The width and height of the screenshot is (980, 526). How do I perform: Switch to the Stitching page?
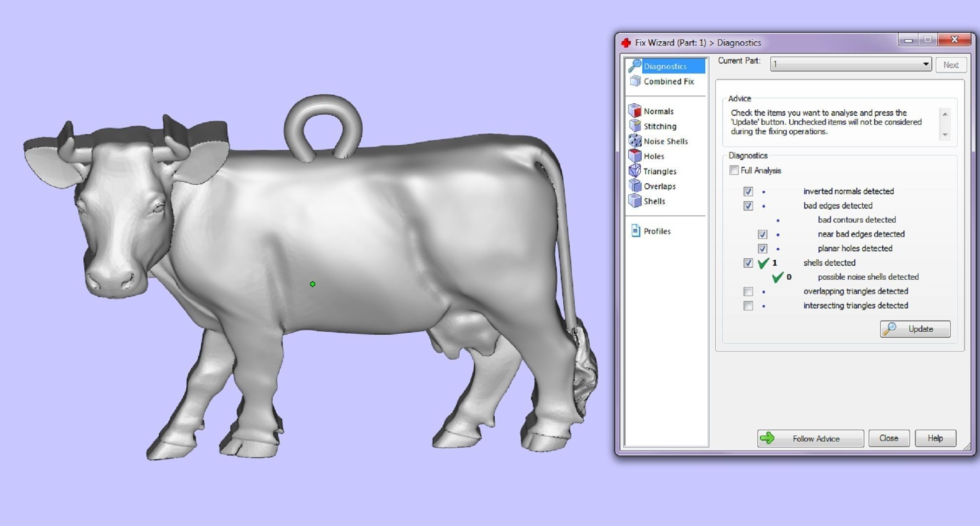point(660,126)
